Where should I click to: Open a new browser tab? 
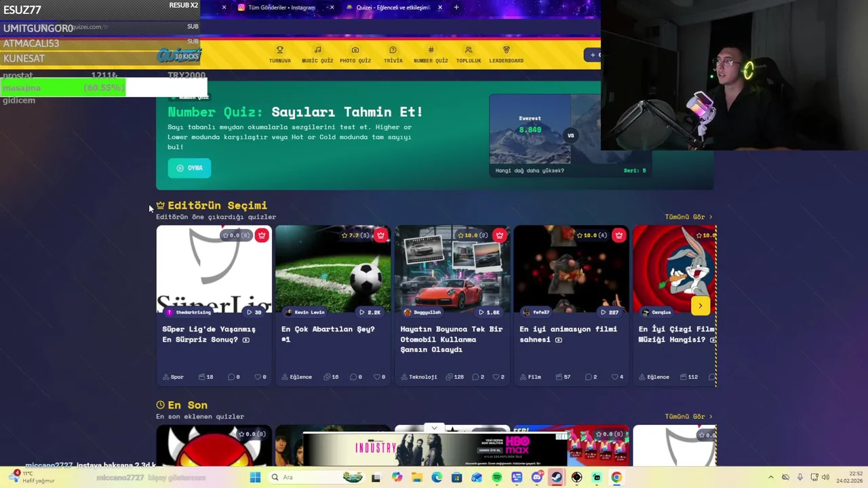456,7
